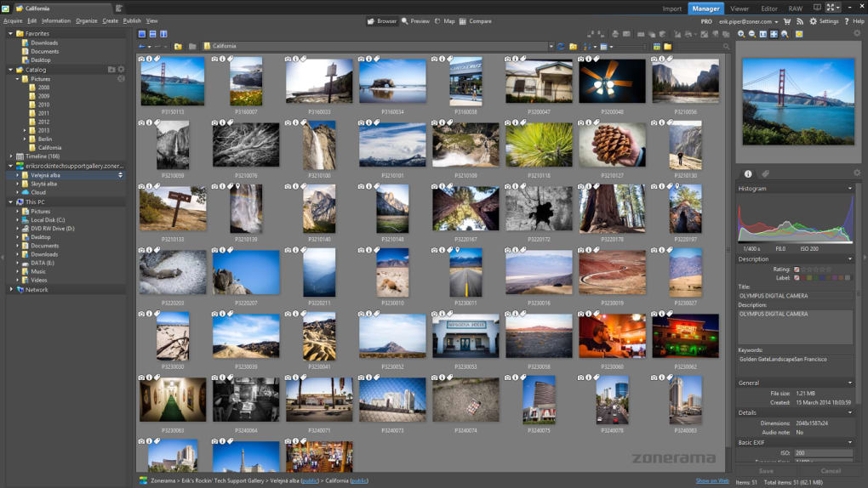Click the Catalog settings gear icon
The height and width of the screenshot is (488, 868).
coord(121,70)
